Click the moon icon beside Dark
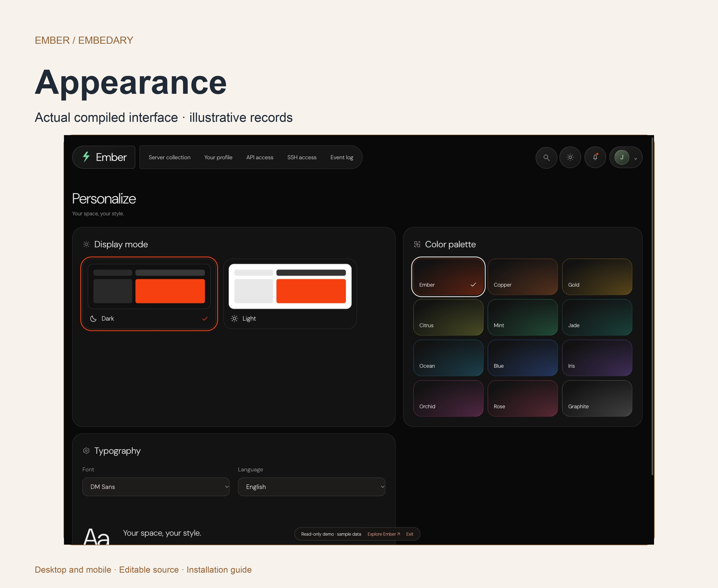This screenshot has width=718, height=588. 93,319
